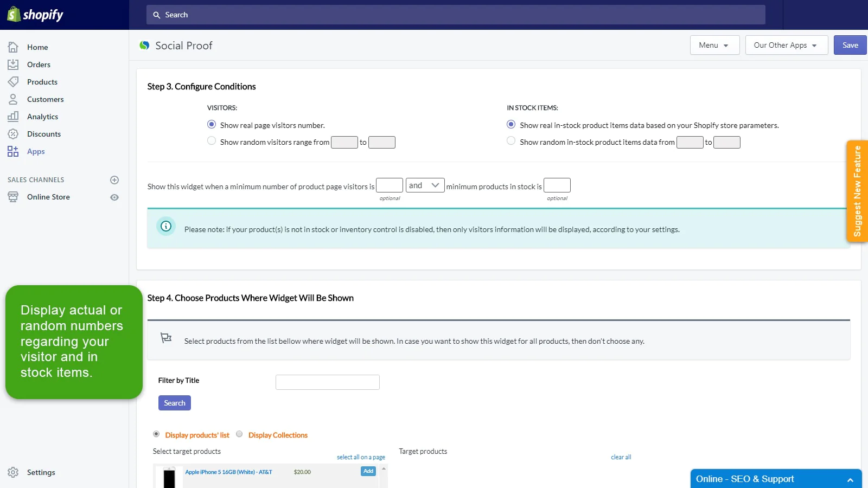This screenshot has width=868, height=488.
Task: Open the 'Our Other Apps' dropdown
Action: pyautogui.click(x=786, y=45)
